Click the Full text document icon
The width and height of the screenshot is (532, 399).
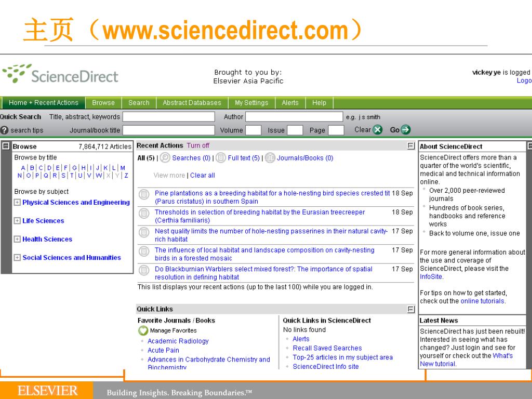pyautogui.click(x=220, y=158)
